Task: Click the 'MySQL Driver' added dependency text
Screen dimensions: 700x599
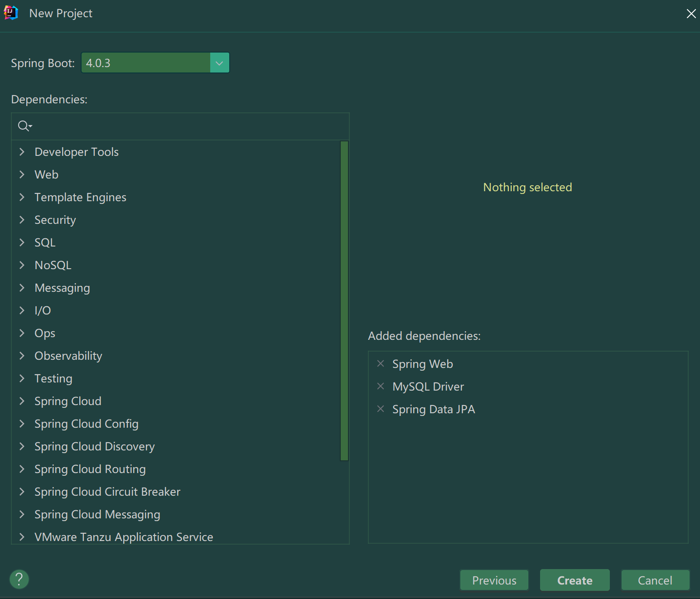Action: pyautogui.click(x=428, y=387)
